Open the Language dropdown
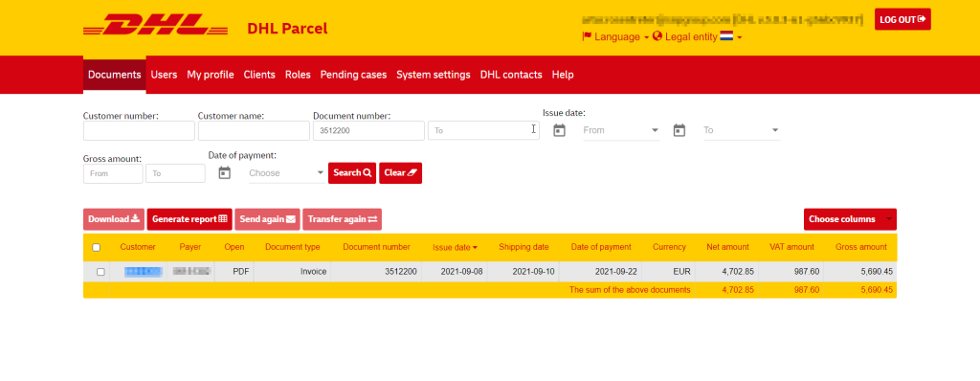Viewport: 980px width, 381px height. (615, 37)
